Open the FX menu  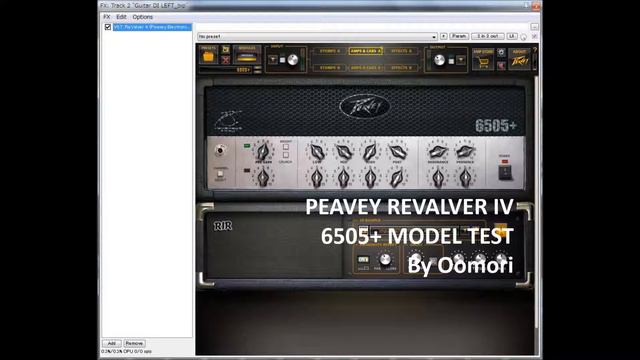(x=107, y=17)
